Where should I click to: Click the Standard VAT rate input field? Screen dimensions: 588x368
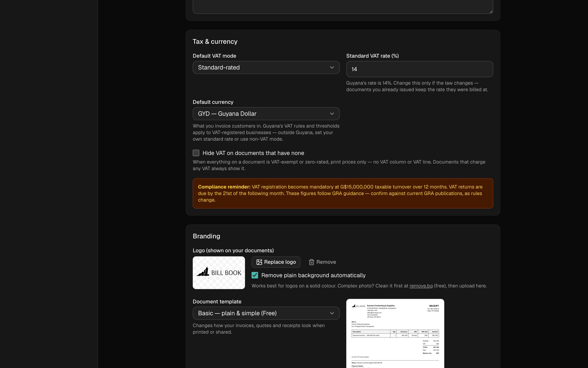pos(420,69)
